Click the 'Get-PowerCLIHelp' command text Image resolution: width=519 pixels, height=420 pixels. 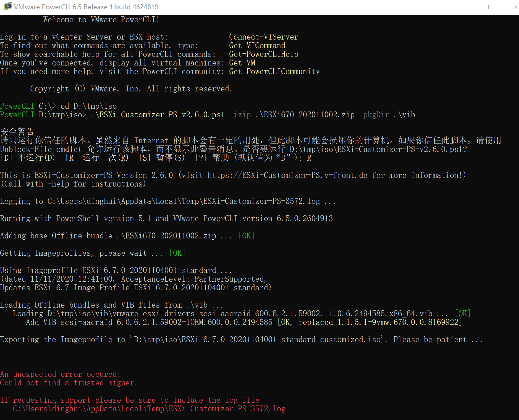(x=264, y=54)
